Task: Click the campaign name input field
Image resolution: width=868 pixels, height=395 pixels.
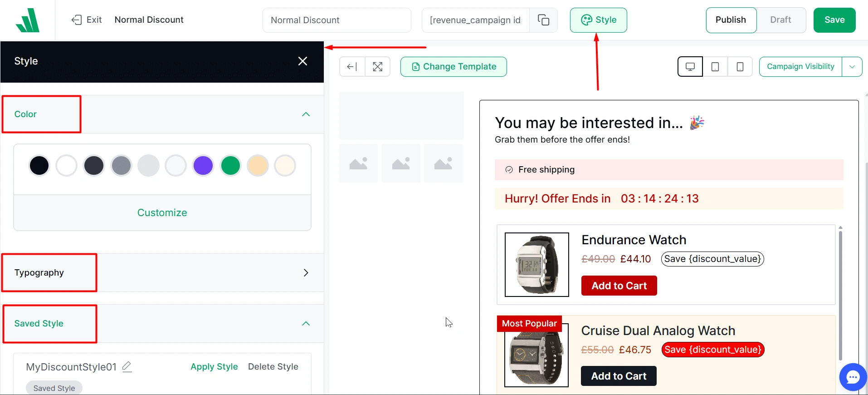Action: (x=336, y=20)
